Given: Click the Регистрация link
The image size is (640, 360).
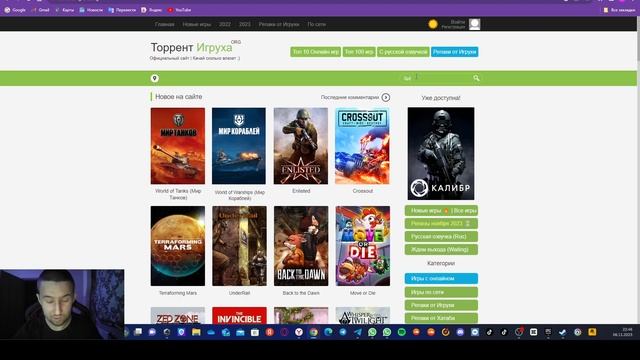Looking at the screenshot, I should 453,27.
